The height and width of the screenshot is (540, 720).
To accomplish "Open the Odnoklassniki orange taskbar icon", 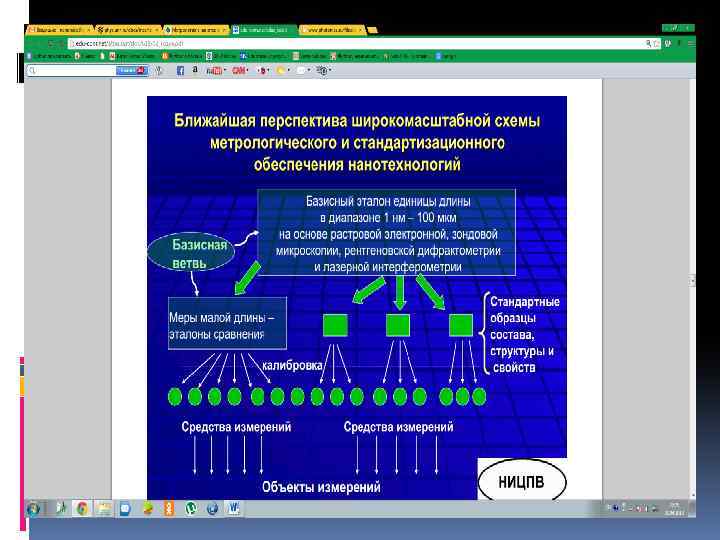I will (169, 508).
